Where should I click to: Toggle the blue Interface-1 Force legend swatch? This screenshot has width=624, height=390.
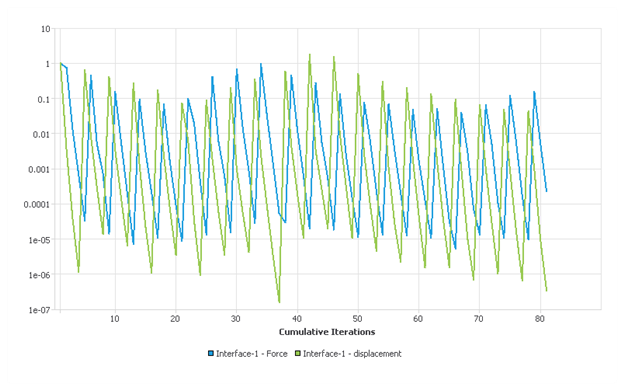coord(211,353)
